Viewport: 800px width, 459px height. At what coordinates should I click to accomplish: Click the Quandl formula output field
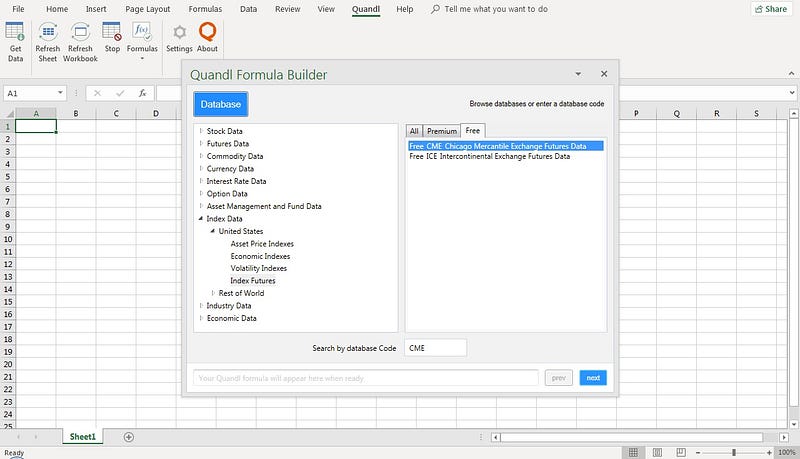point(366,378)
